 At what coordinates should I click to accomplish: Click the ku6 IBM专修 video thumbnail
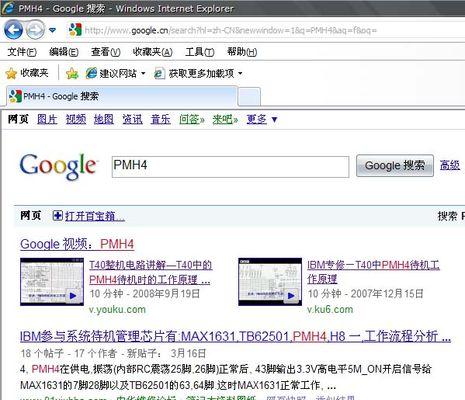[x=270, y=282]
